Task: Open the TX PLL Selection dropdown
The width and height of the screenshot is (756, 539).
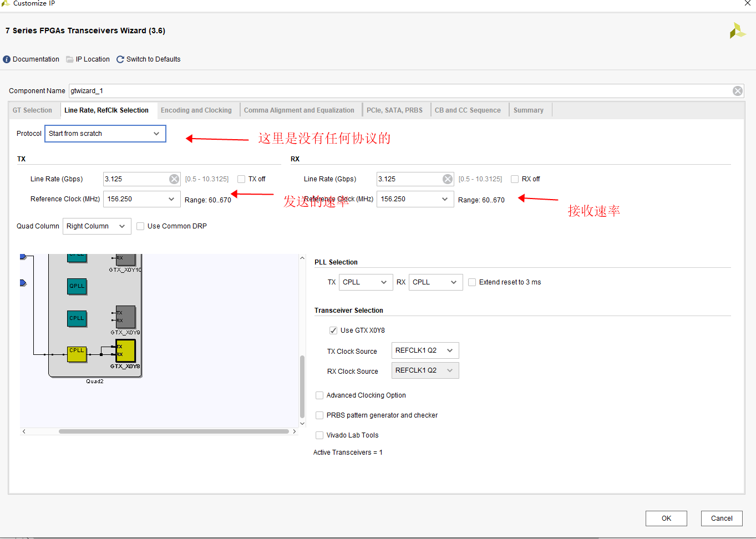Action: [x=366, y=282]
